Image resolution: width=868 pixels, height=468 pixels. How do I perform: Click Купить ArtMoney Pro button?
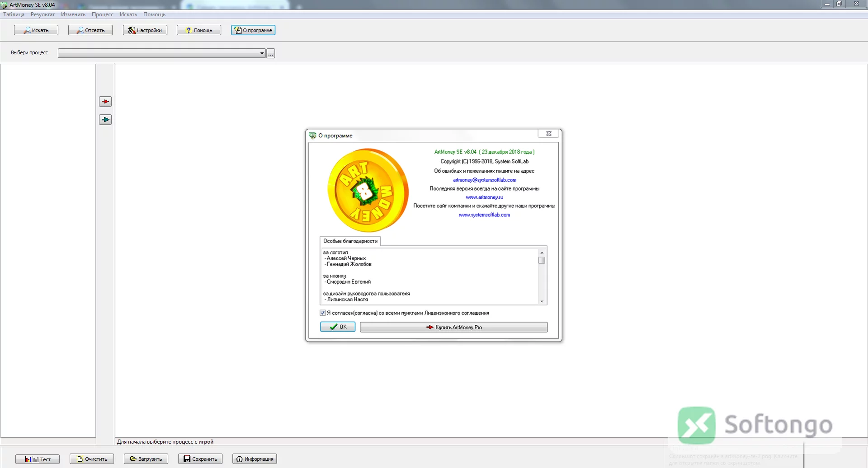click(x=453, y=327)
